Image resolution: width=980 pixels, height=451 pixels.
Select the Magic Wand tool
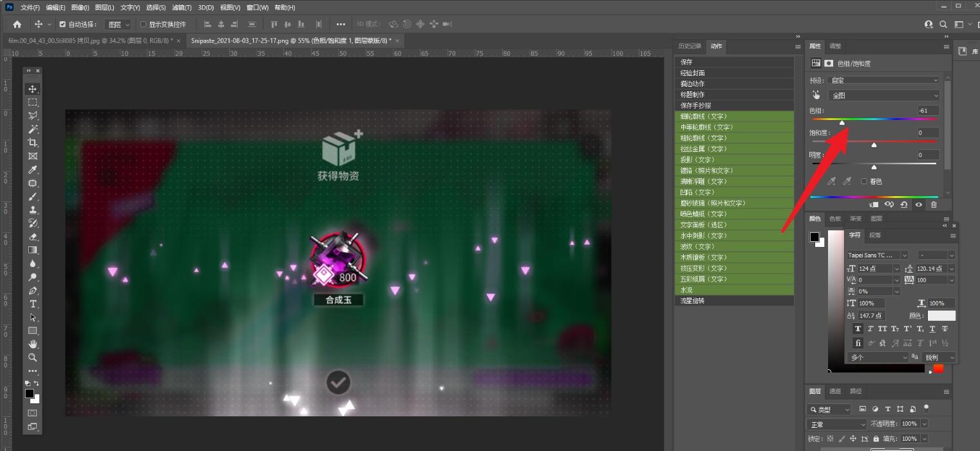pyautogui.click(x=32, y=129)
